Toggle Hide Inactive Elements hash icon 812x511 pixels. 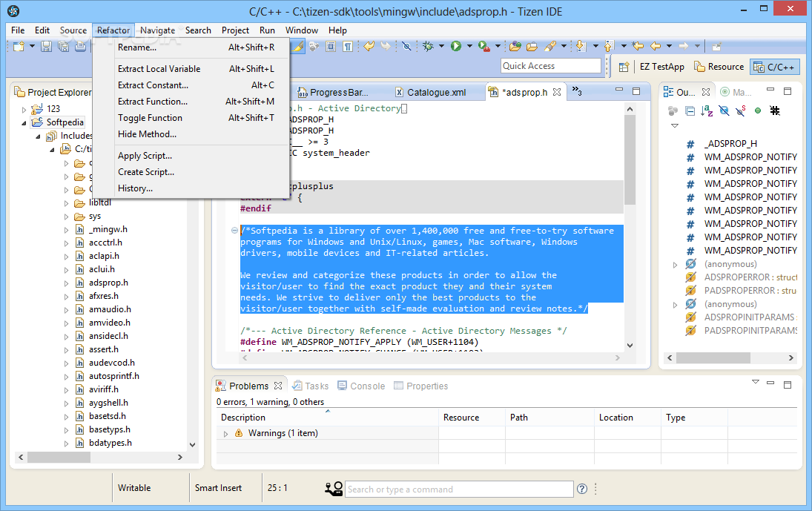coord(775,111)
